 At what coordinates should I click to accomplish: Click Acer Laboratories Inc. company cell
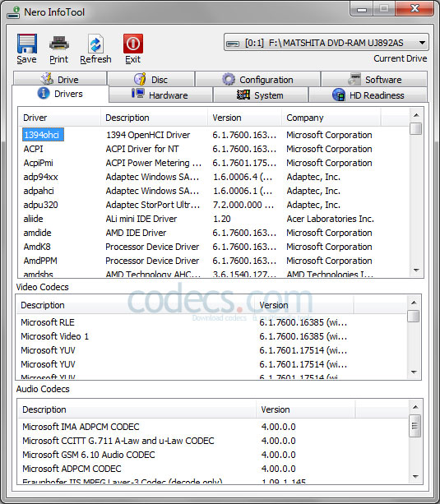click(x=331, y=219)
